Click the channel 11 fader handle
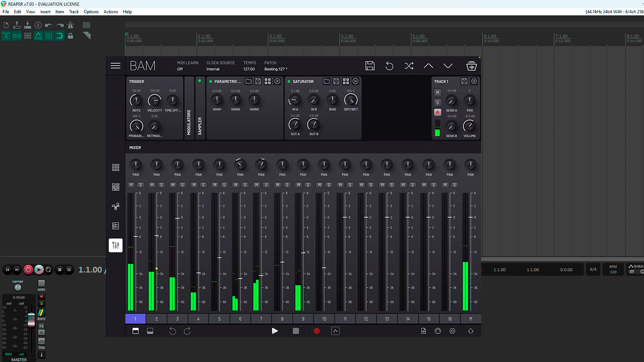This screenshot has width=644, height=362. pyautogui.click(x=345, y=217)
